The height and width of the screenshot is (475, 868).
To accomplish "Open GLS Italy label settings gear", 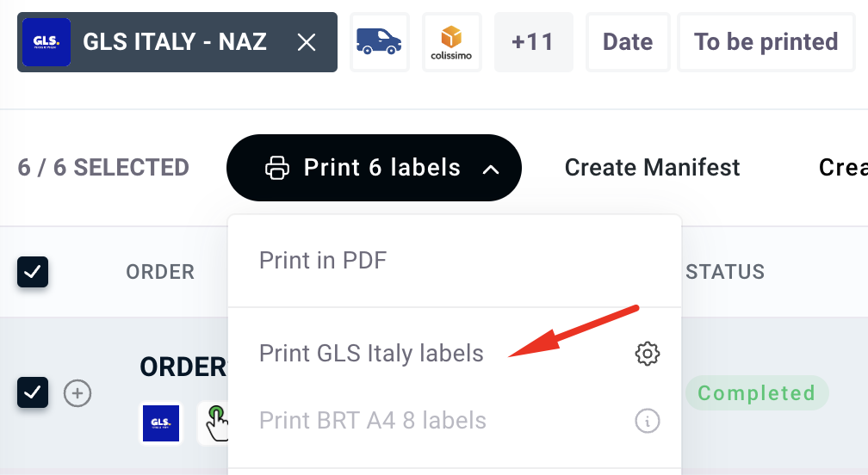I will tap(648, 354).
